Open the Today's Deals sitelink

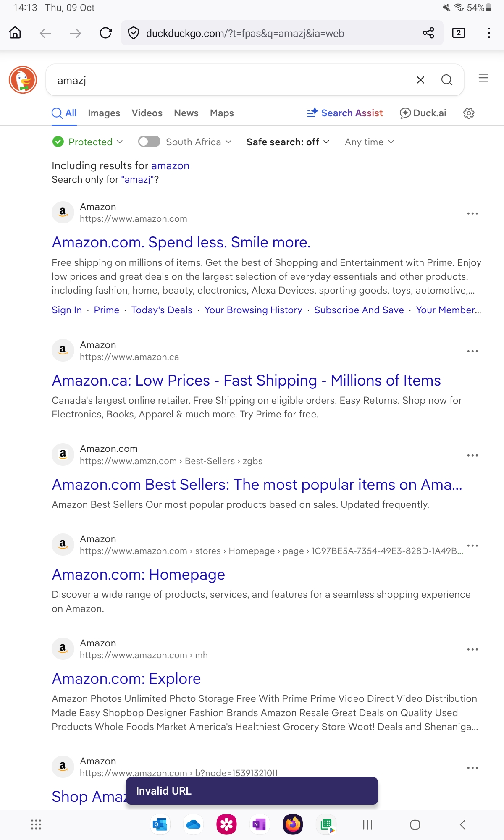pyautogui.click(x=162, y=310)
